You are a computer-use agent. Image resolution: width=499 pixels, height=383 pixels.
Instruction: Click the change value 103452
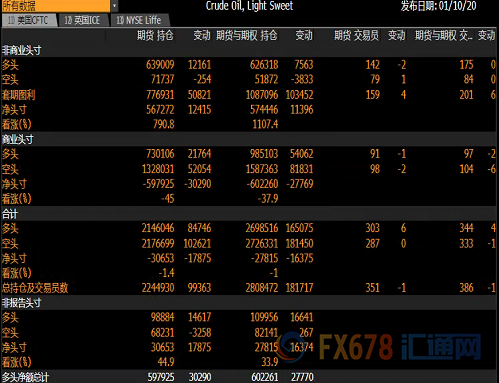point(299,95)
